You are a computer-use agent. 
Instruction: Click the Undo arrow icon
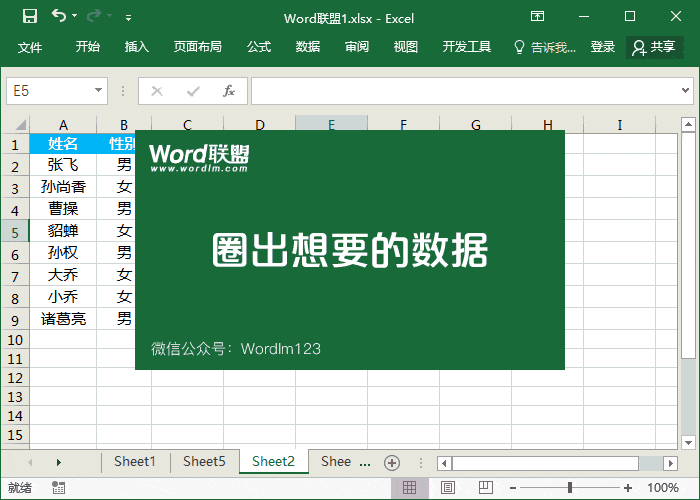58,16
